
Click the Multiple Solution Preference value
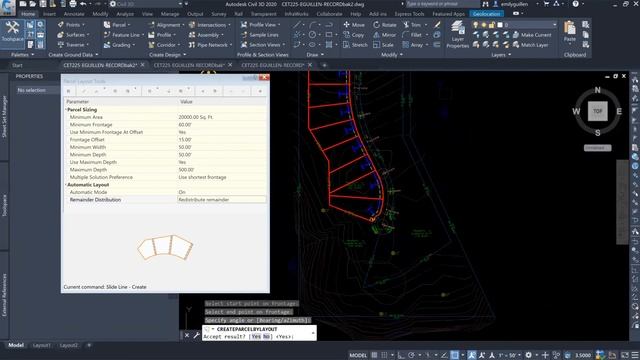tap(222, 177)
